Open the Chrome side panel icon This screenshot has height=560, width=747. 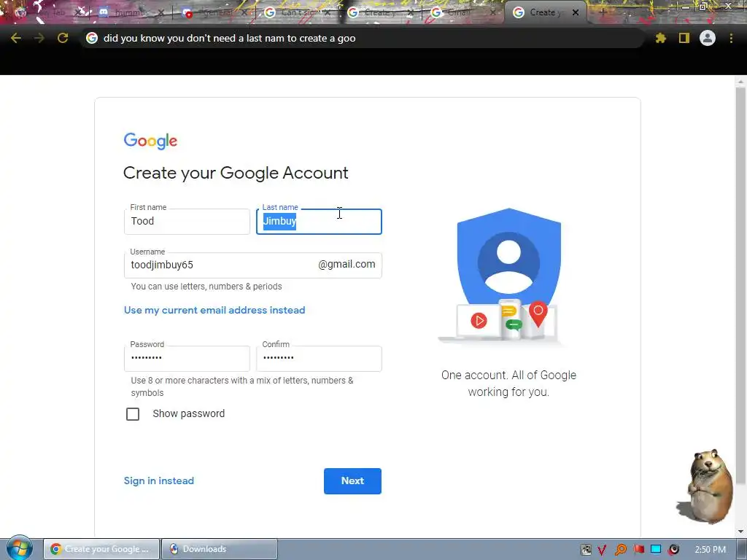point(684,38)
